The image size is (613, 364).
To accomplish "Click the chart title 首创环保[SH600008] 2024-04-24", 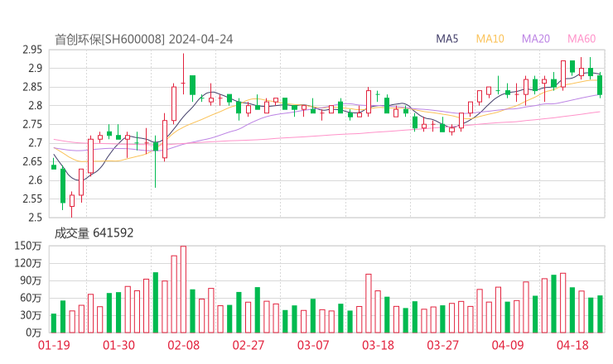I will click(143, 40).
